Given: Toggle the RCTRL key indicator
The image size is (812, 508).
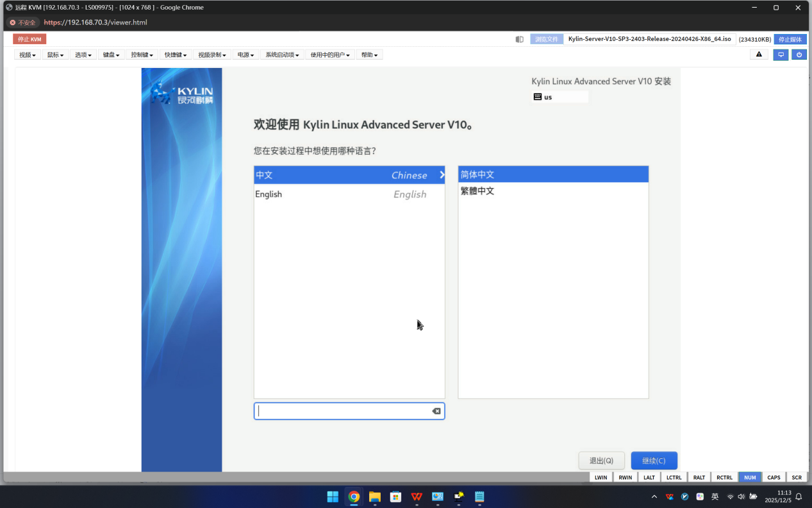Looking at the screenshot, I should click(724, 477).
